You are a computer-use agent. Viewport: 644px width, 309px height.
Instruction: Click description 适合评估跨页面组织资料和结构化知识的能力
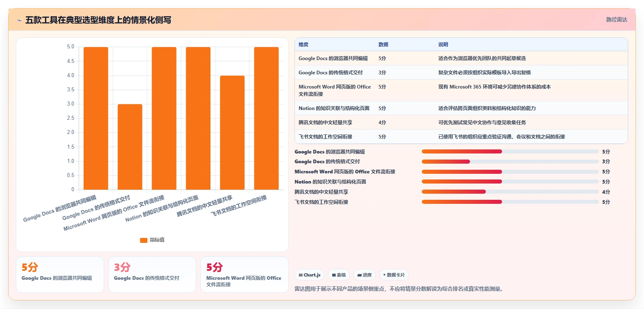[487, 108]
